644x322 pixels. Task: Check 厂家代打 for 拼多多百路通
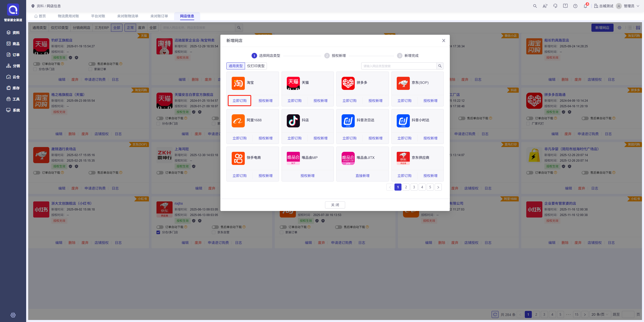tap(528, 124)
